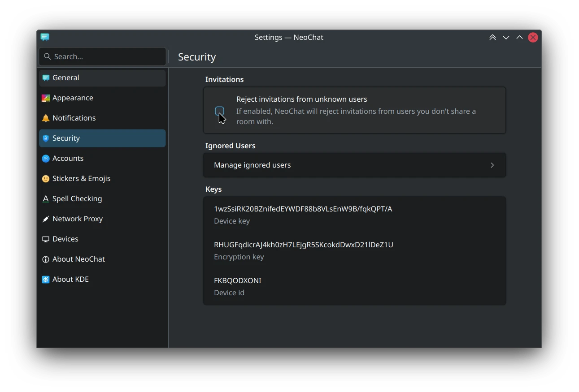Click the Device id label
579x392 pixels.
[229, 293]
